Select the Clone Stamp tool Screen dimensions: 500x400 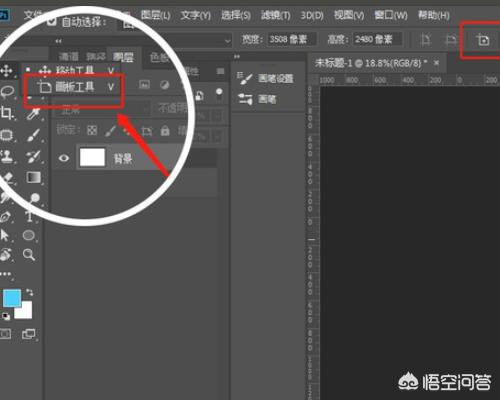7,156
